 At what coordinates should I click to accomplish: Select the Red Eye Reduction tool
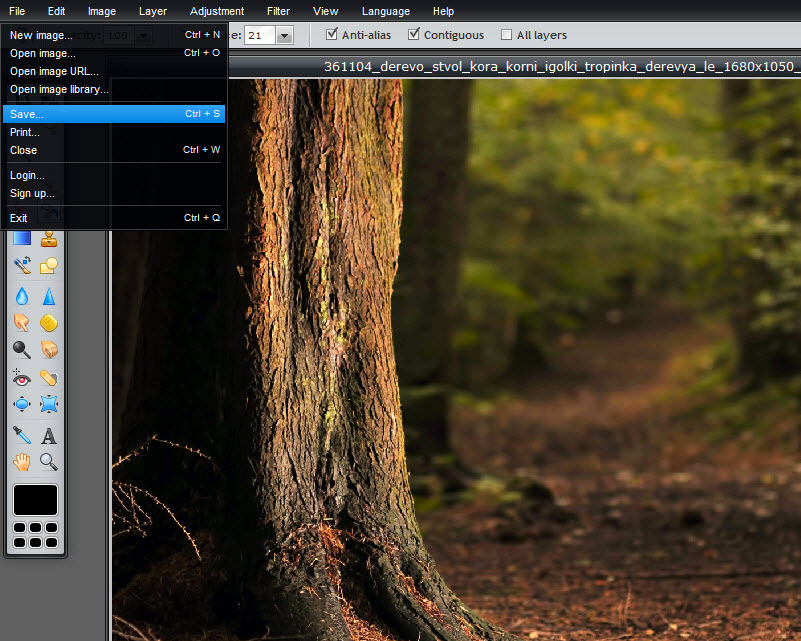pyautogui.click(x=22, y=377)
